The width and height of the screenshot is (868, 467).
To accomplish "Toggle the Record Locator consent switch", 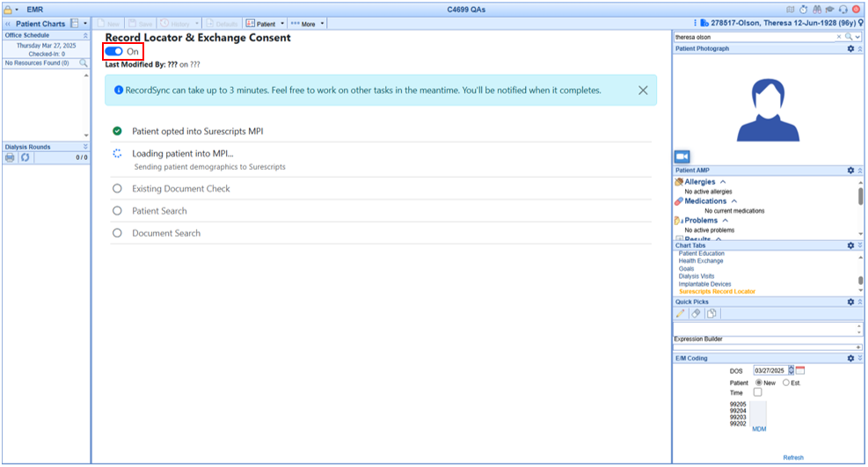I will coord(114,52).
